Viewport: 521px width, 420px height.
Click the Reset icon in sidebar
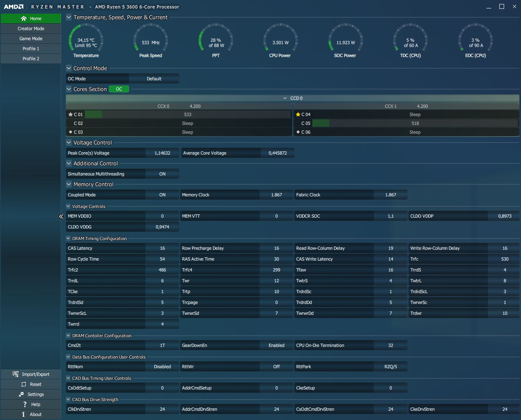click(x=24, y=384)
